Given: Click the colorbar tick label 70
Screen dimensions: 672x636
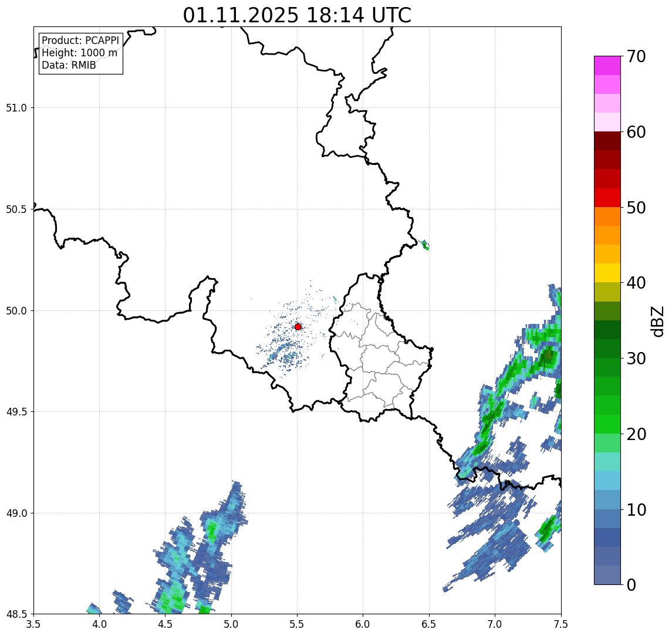Looking at the screenshot, I should 636,56.
